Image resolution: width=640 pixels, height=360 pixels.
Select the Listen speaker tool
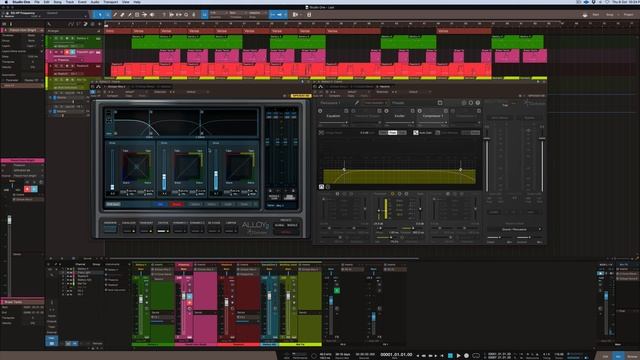tap(152, 14)
